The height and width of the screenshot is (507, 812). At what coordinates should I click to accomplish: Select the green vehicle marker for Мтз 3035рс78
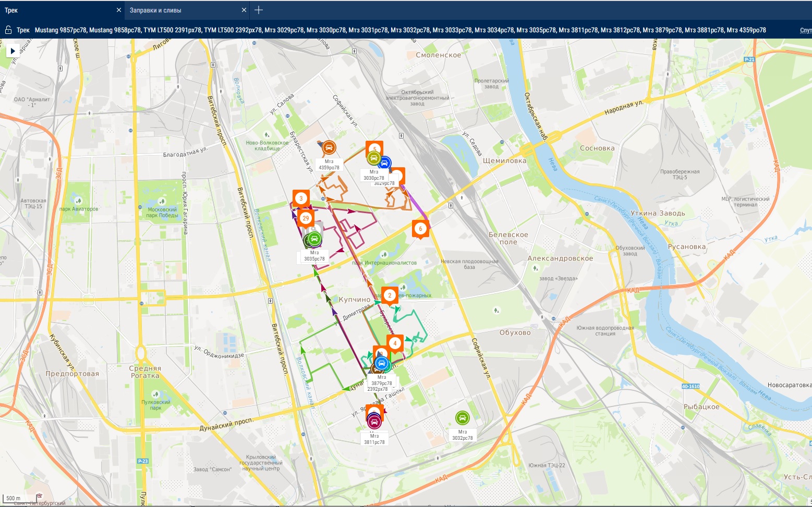(x=314, y=239)
